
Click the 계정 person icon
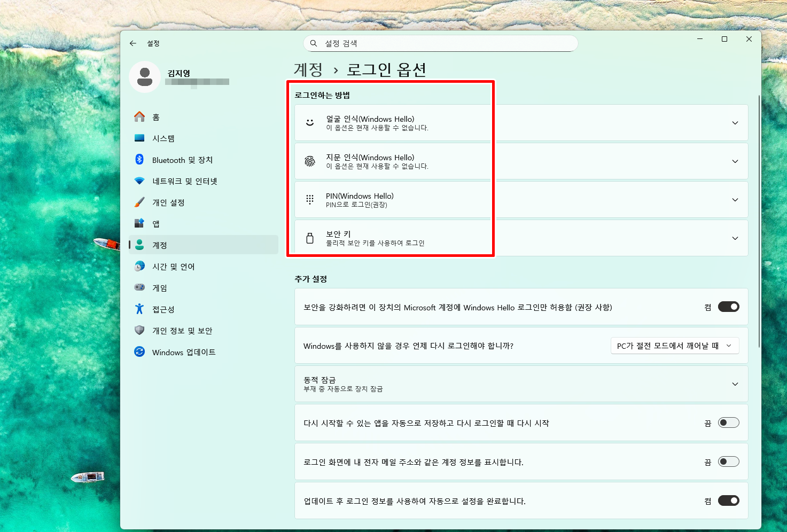(x=139, y=245)
